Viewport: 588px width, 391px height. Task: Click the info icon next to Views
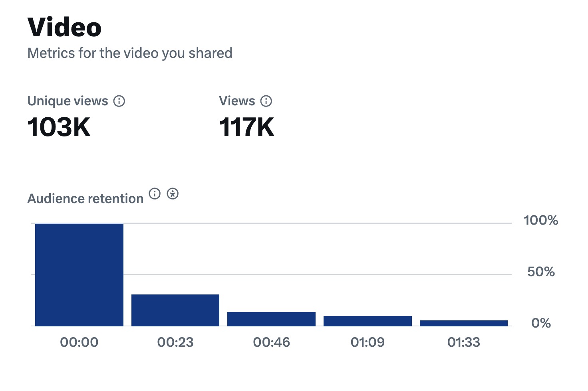266,101
